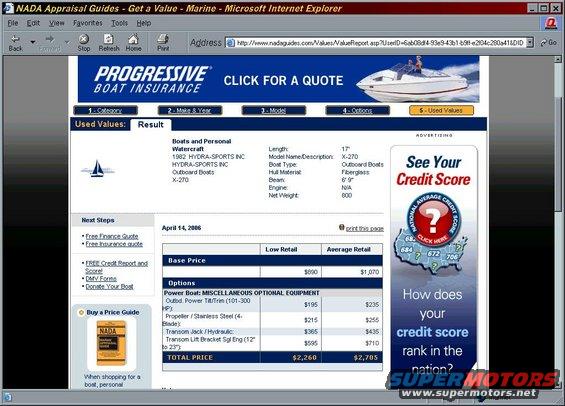Click the '$710' Transom Lift Bracket price
565x406 pixels.
click(x=372, y=343)
